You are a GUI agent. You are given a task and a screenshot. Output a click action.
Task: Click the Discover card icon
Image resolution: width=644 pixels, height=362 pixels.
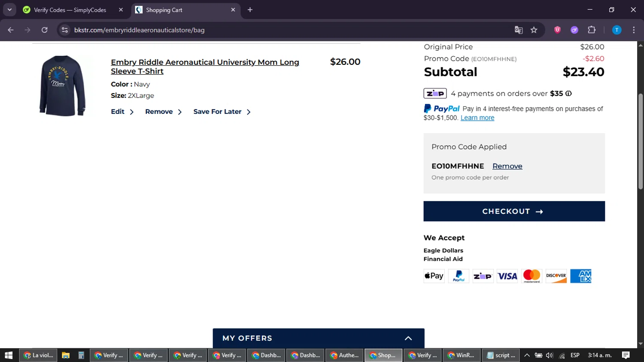[x=556, y=276]
